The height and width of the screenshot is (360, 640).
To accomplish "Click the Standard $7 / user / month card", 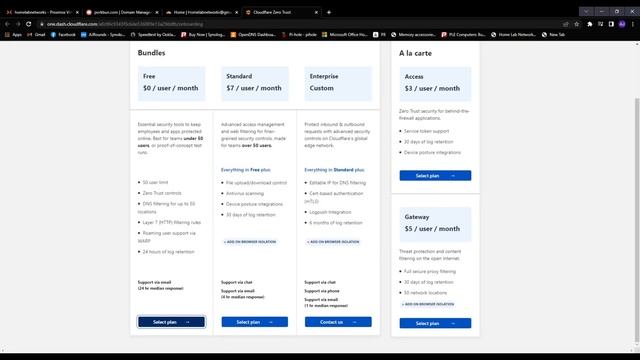I will point(255,84).
